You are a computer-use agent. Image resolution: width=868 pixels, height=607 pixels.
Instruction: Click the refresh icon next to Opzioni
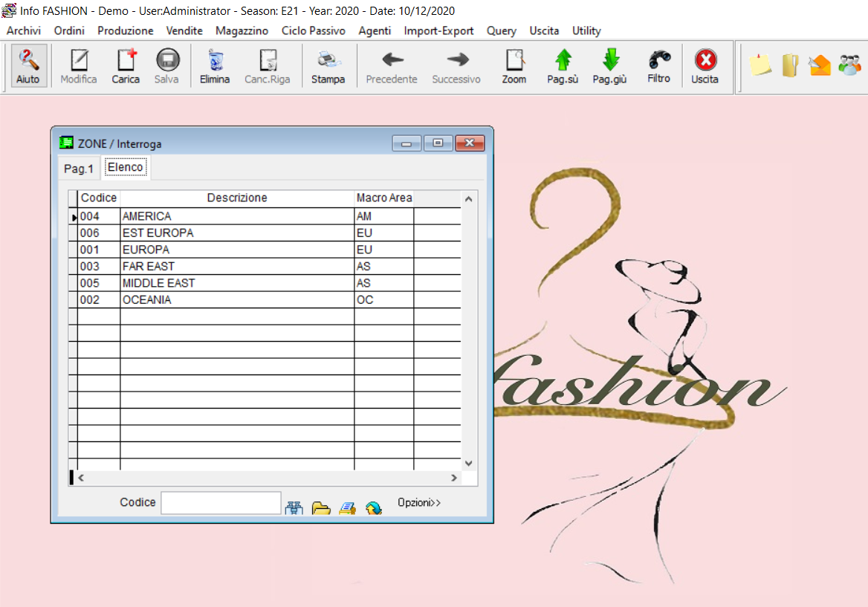pos(373,508)
